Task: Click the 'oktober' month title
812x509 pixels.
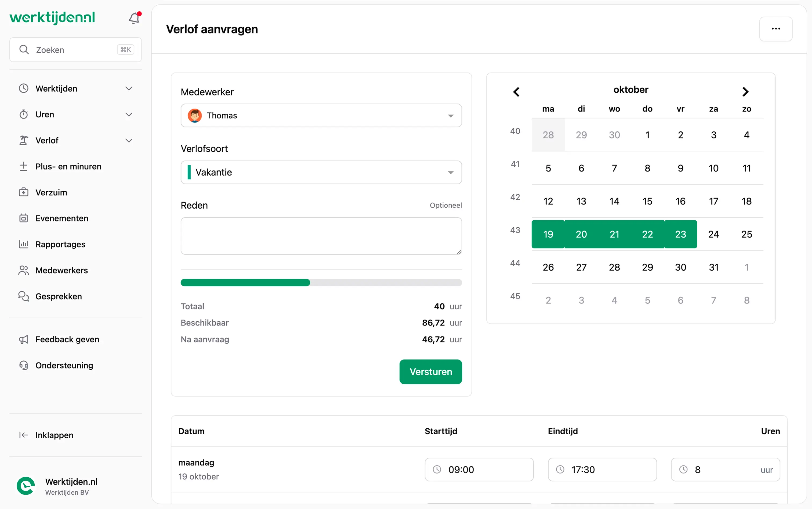Action: [631, 89]
